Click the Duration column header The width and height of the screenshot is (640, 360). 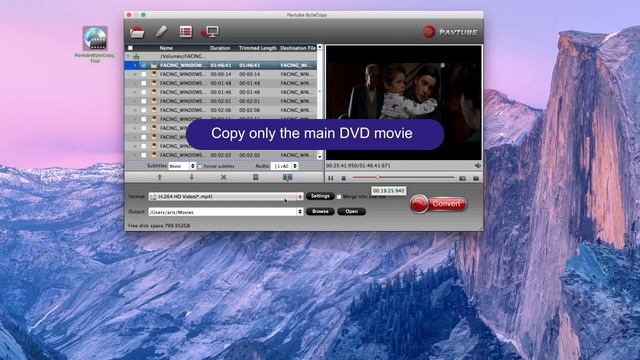click(220, 48)
